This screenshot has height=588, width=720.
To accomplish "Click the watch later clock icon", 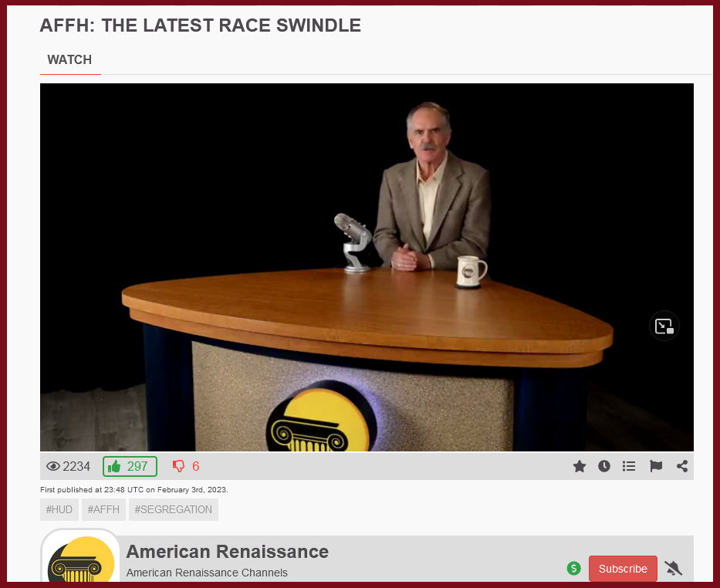I will pos(604,466).
